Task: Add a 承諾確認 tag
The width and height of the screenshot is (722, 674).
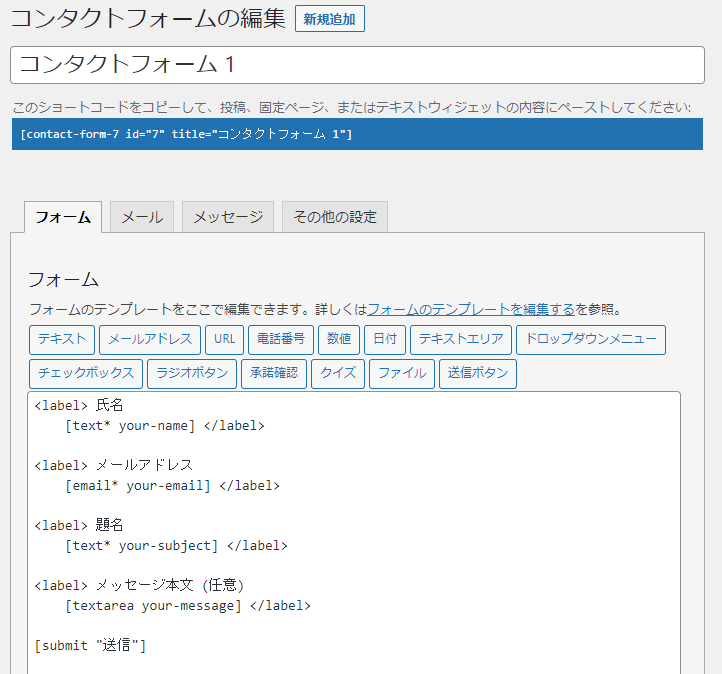Action: (274, 374)
